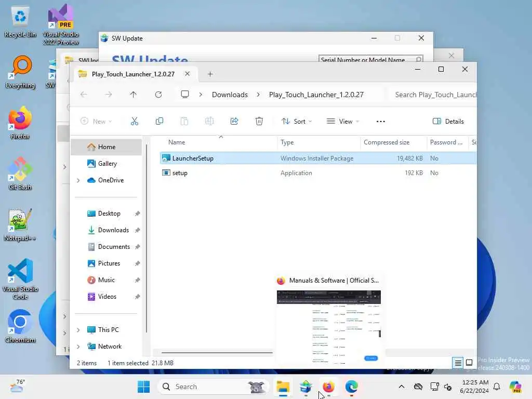Switch to large thumbnails view icon in status bar
This screenshot has height=399, width=532.
(469, 363)
